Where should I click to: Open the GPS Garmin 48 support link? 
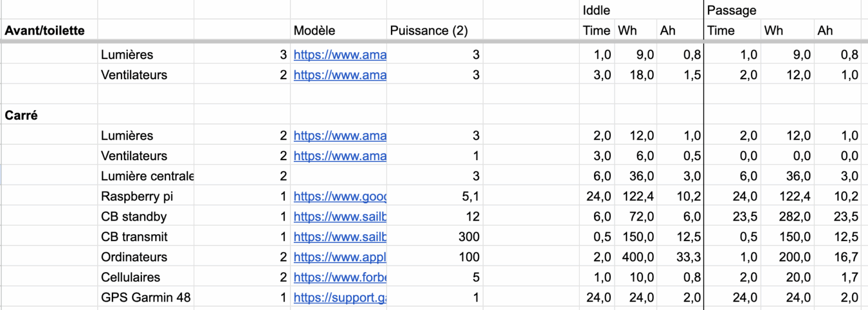[x=340, y=298]
